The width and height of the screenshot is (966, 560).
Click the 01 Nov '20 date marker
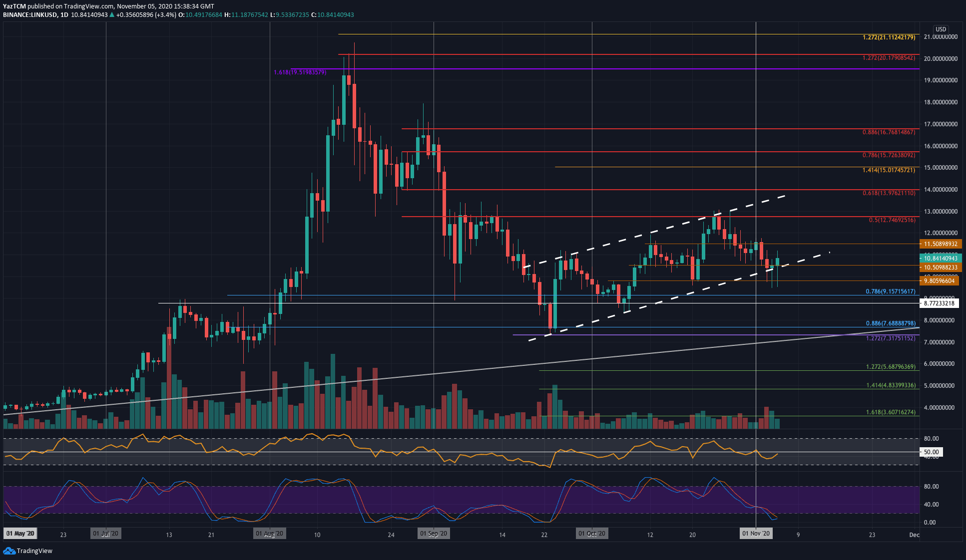click(x=756, y=534)
